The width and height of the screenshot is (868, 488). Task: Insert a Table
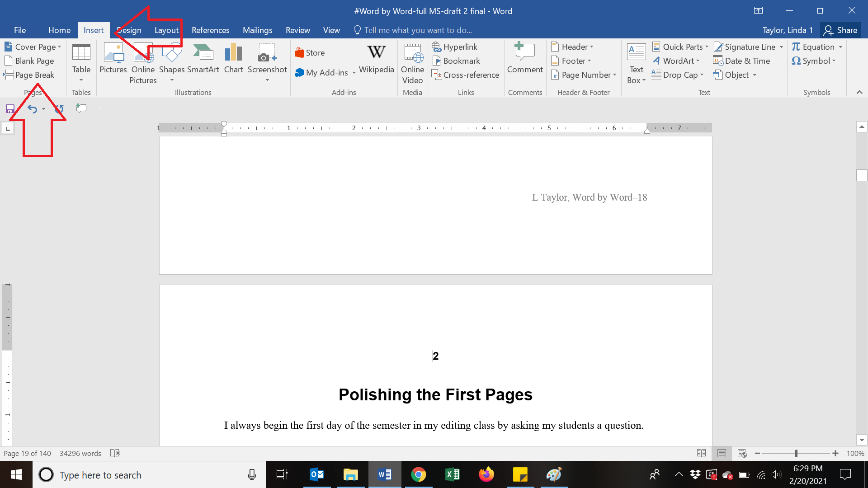tap(81, 59)
